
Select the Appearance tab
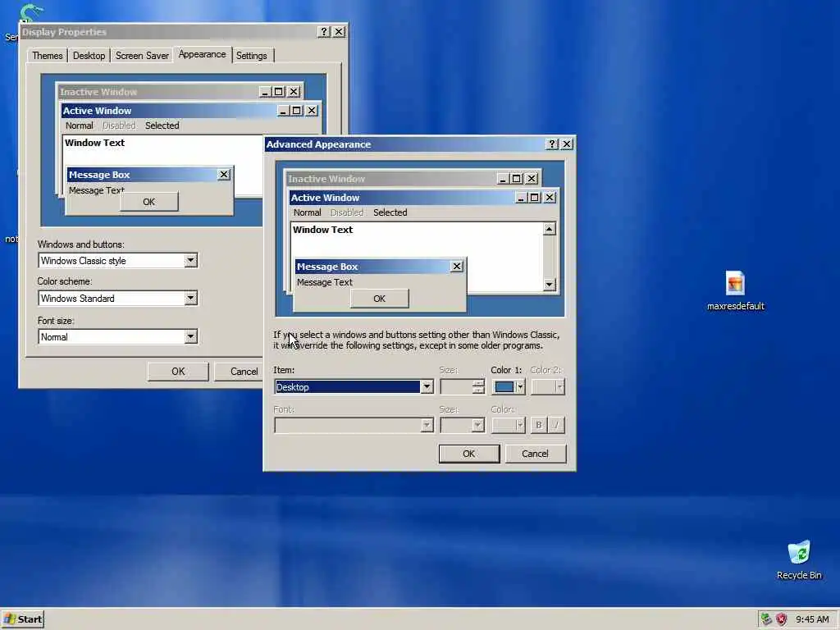[x=202, y=55]
